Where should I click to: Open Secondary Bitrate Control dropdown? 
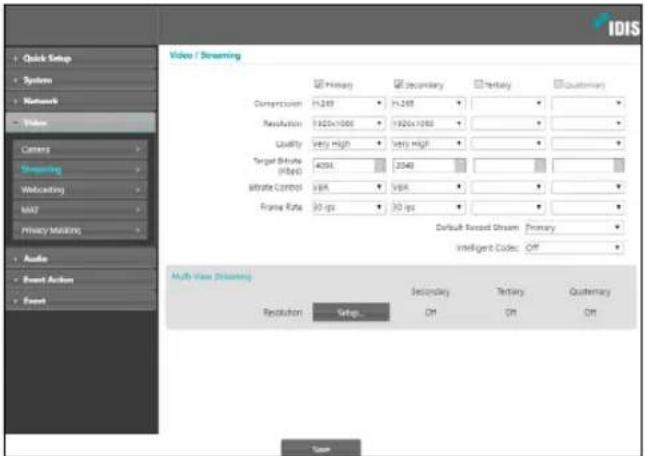click(x=428, y=187)
